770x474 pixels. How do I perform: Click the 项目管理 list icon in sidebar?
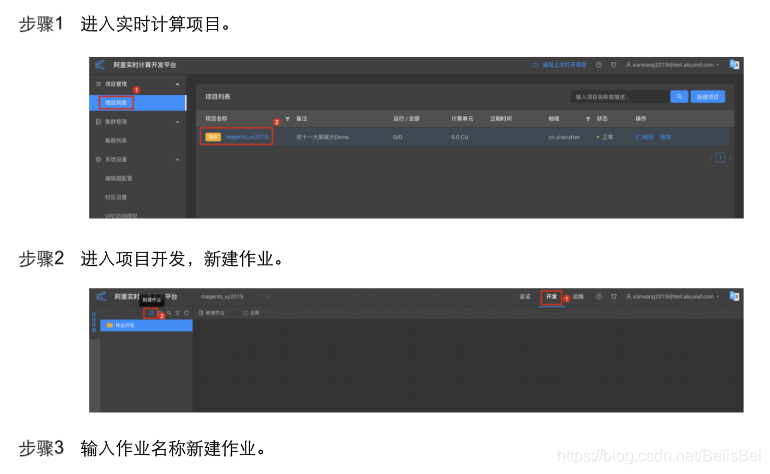pyautogui.click(x=98, y=84)
